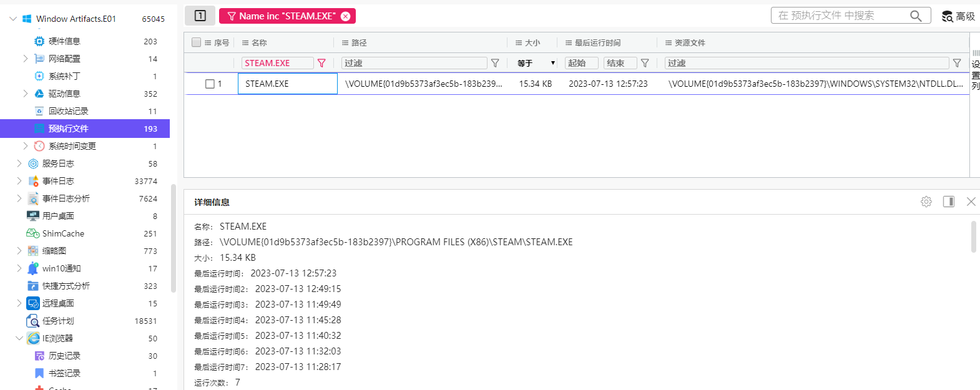The image size is (980, 390).
Task: Toggle the detail panel layout icon
Action: tap(949, 202)
